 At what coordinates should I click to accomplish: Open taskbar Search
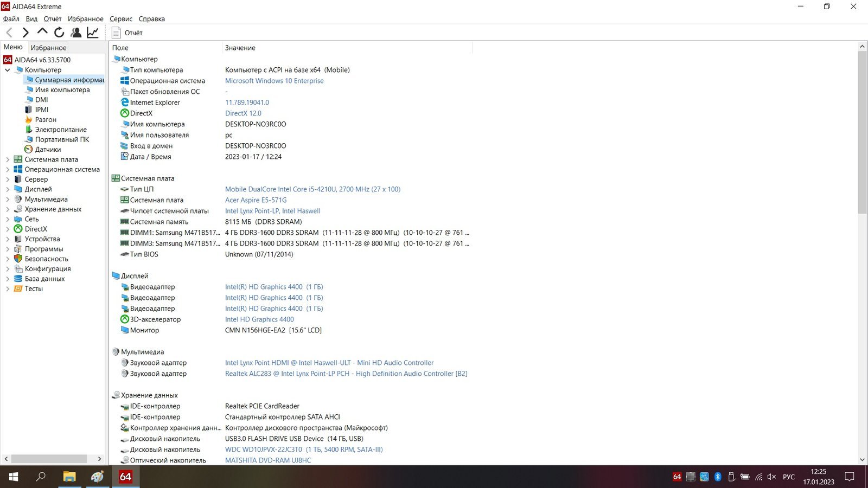point(41,477)
